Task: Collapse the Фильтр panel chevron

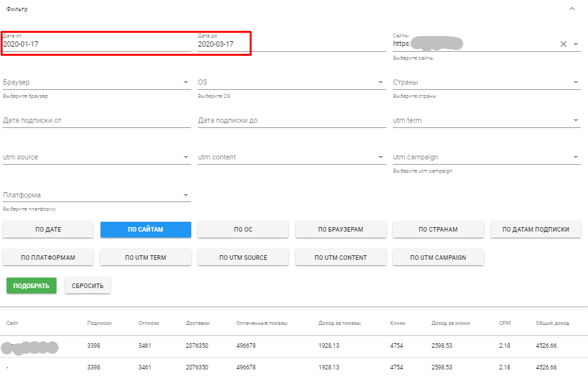Action: pyautogui.click(x=572, y=9)
